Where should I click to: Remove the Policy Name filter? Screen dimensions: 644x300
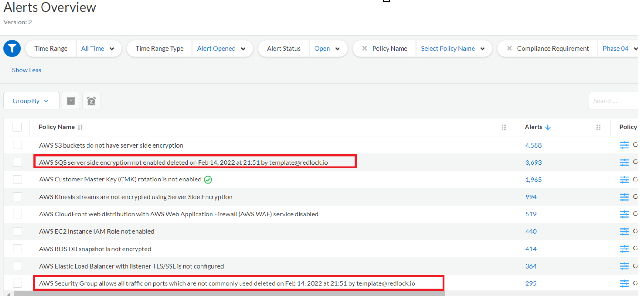[x=364, y=48]
